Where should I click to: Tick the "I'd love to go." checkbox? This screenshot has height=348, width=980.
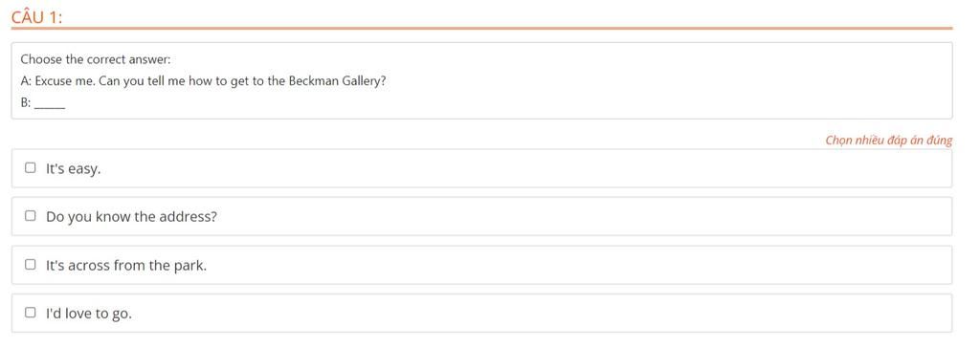[30, 313]
